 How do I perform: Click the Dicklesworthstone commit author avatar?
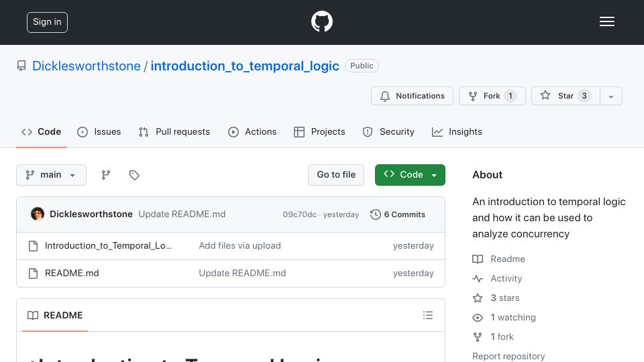tap(38, 214)
